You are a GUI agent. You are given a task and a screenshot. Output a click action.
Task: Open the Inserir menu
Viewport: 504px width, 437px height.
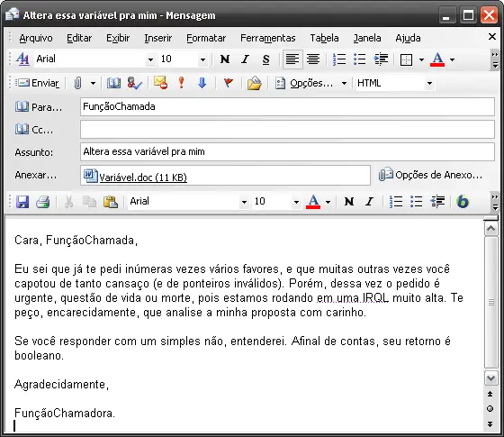(158, 38)
